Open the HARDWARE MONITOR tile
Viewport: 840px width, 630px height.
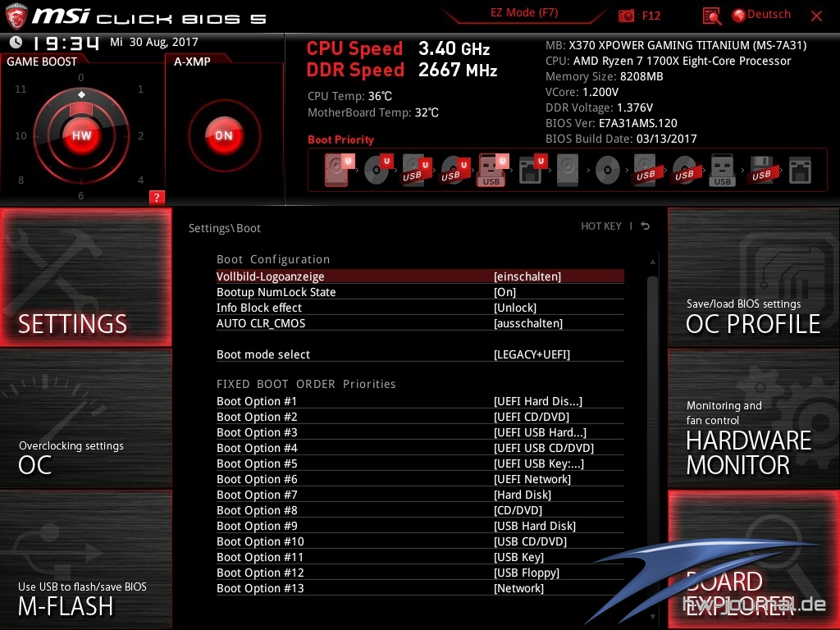coord(754,418)
